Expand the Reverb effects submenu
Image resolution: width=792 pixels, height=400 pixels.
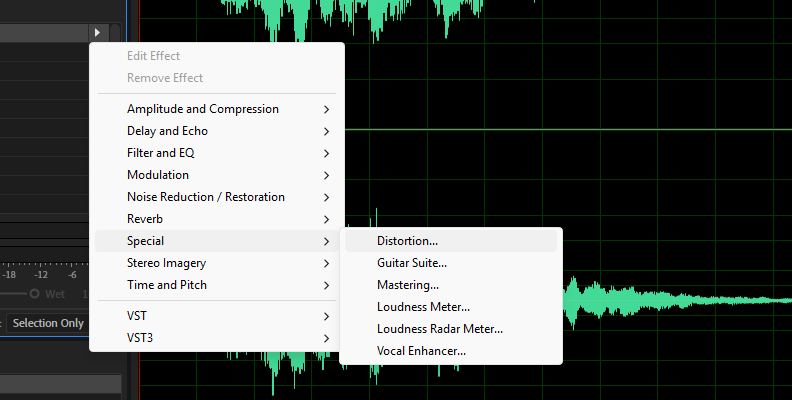[145, 219]
